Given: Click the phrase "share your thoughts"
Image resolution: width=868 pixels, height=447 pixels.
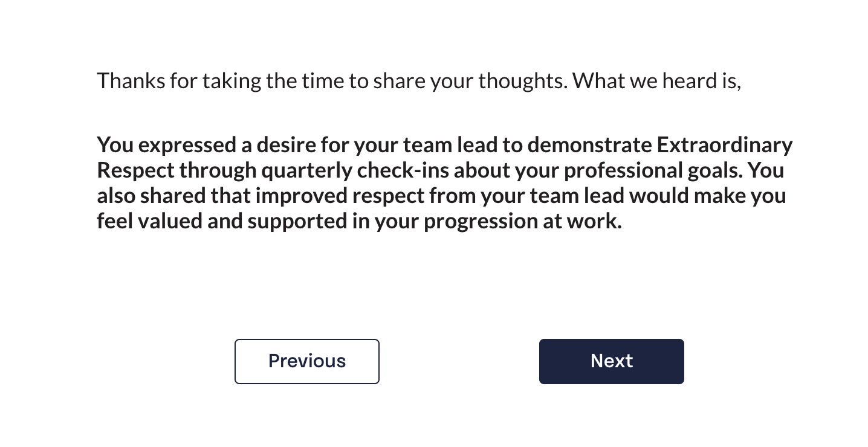Looking at the screenshot, I should coord(470,80).
